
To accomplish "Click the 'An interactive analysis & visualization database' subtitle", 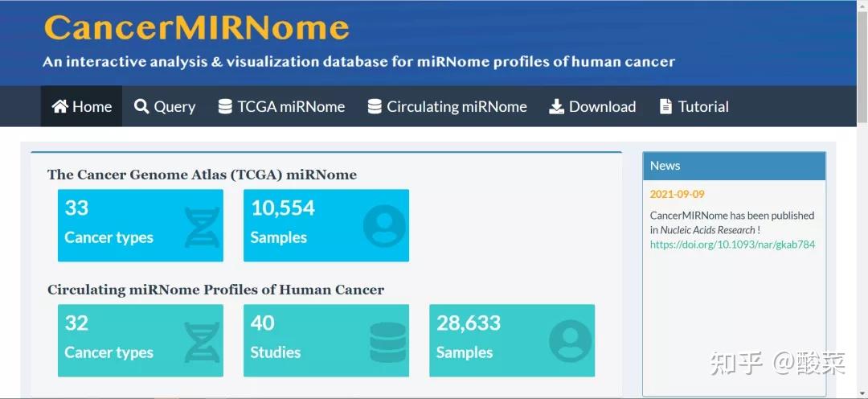I will [358, 61].
